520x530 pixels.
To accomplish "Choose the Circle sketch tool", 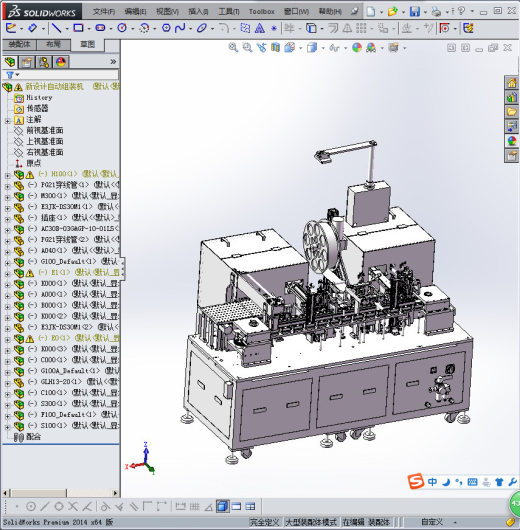I will click(122, 28).
